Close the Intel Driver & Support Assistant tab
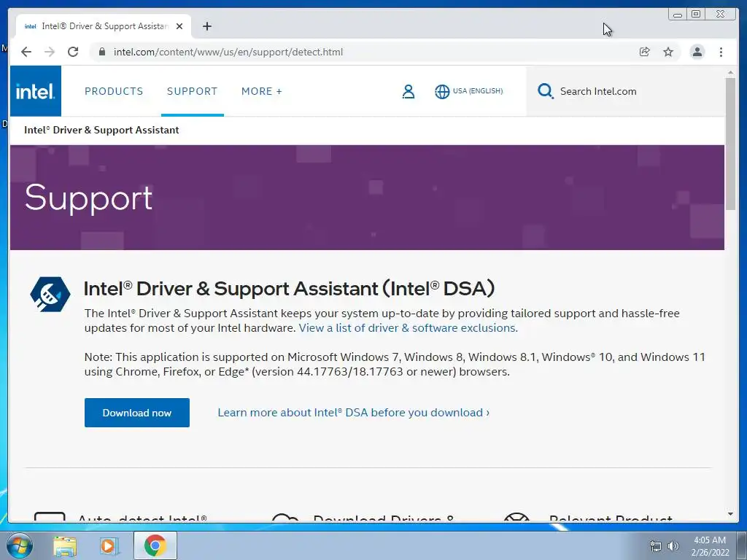The image size is (747, 560). click(179, 26)
